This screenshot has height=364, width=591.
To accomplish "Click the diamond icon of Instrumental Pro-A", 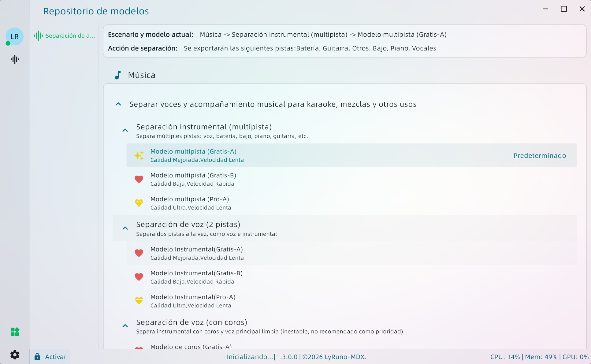I will (x=139, y=301).
